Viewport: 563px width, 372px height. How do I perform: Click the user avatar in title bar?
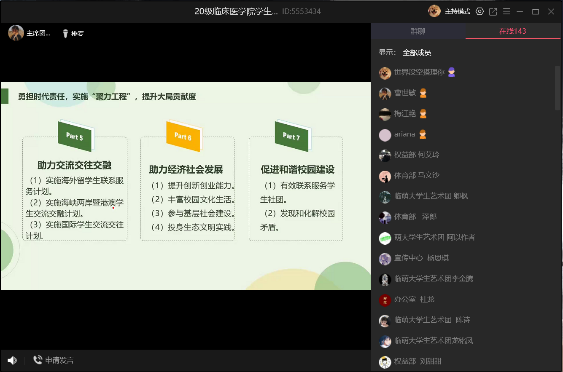click(434, 11)
